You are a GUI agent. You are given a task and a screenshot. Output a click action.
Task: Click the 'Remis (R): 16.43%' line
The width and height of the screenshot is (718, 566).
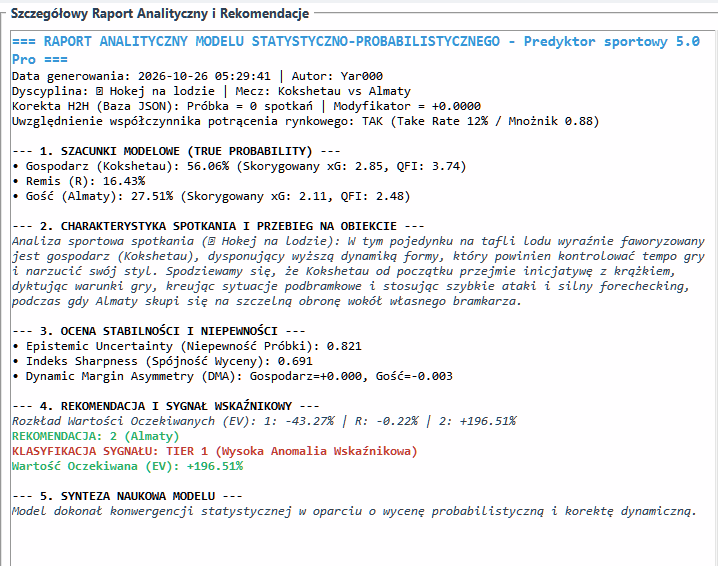pos(79,181)
